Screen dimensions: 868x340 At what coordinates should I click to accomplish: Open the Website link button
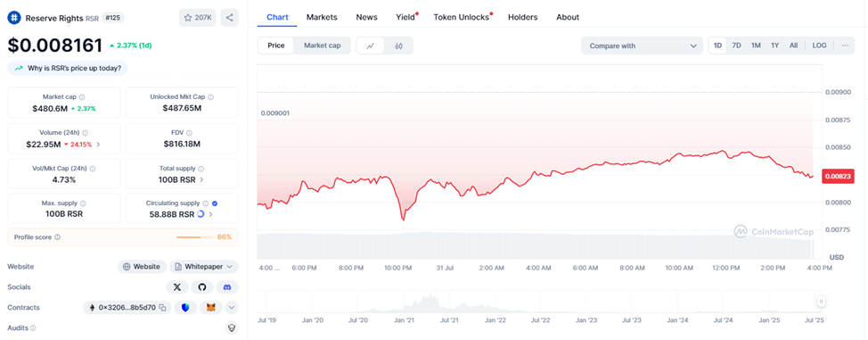point(143,267)
